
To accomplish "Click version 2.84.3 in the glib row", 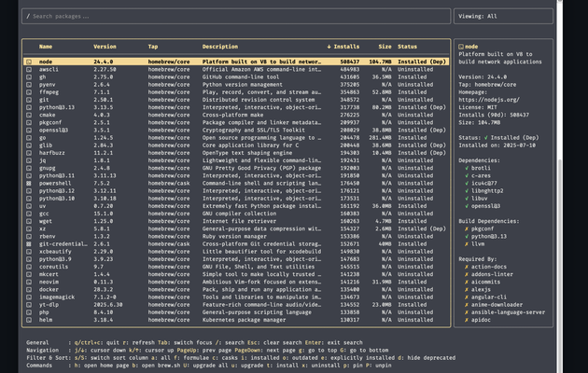I will [x=103, y=145].
